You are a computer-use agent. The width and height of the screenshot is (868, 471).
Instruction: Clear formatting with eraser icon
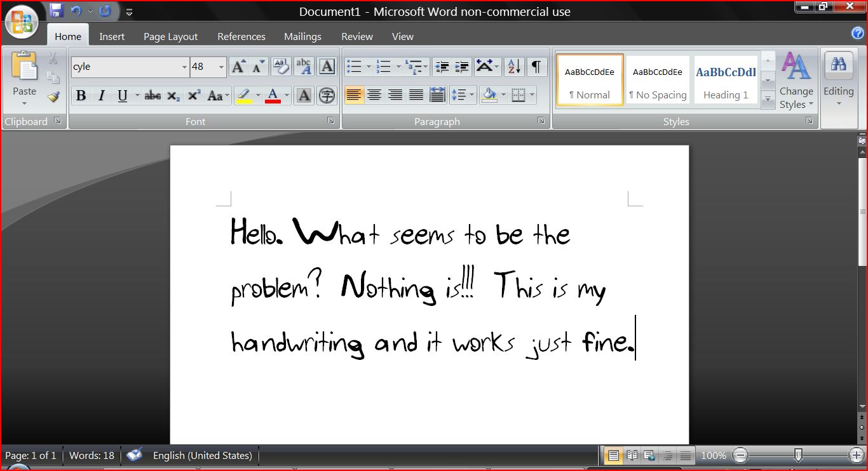click(281, 67)
